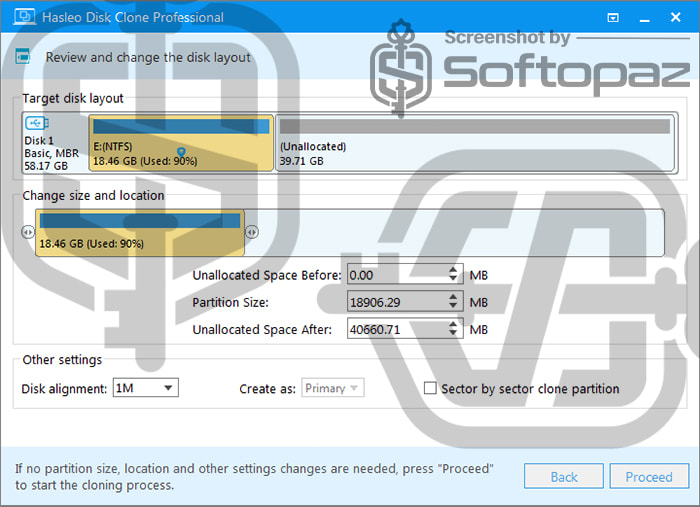
Task: Increase Partition Size value
Action: click(x=453, y=297)
